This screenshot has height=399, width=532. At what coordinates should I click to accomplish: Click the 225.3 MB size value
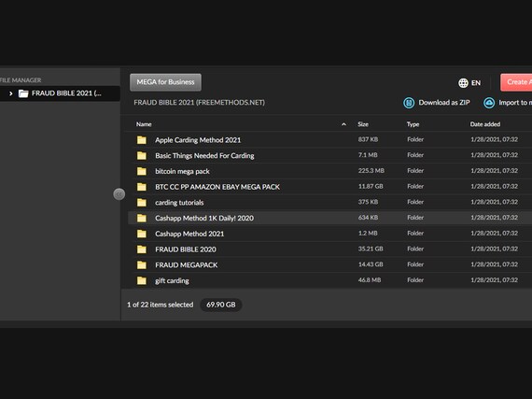[x=371, y=171]
